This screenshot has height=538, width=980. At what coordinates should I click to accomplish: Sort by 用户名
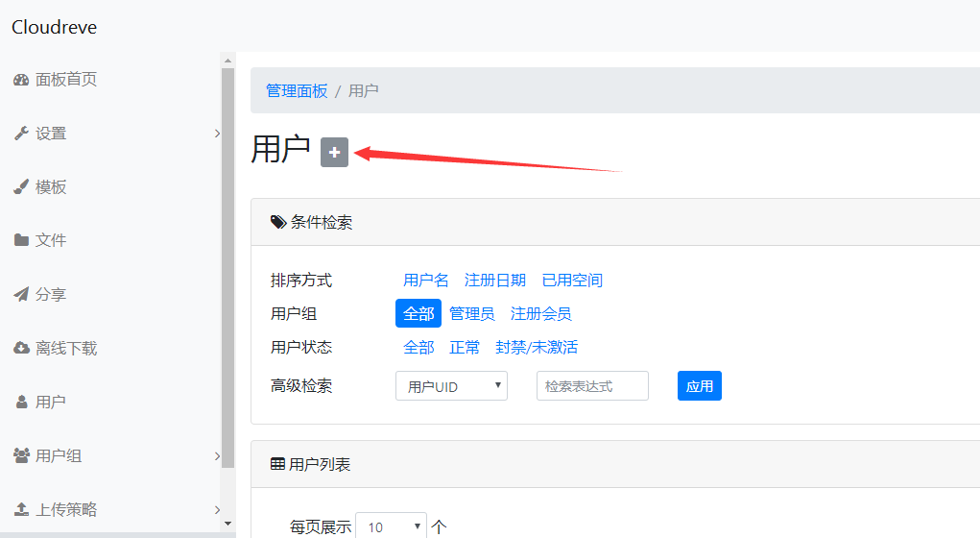point(425,281)
